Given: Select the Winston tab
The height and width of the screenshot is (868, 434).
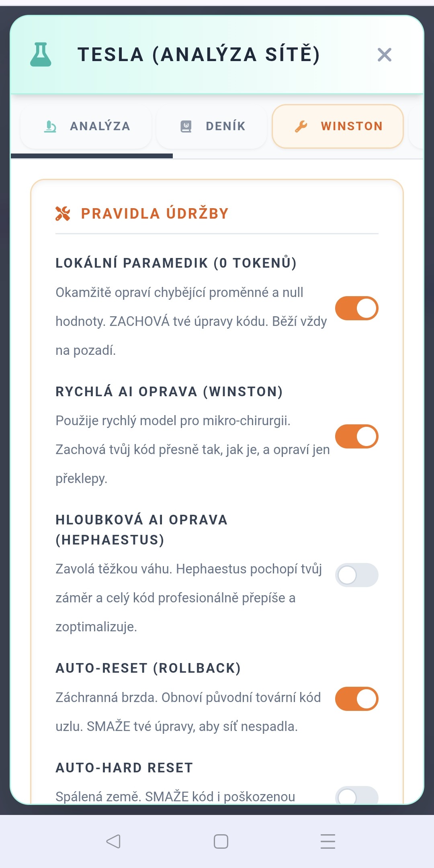Looking at the screenshot, I should pyautogui.click(x=338, y=126).
